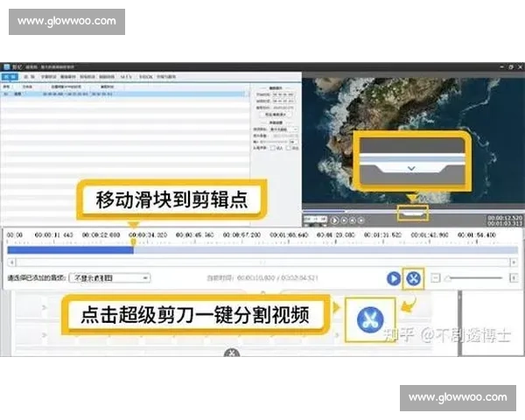
Task: Click the volume slider in the sound settings
Action: tap(275, 142)
